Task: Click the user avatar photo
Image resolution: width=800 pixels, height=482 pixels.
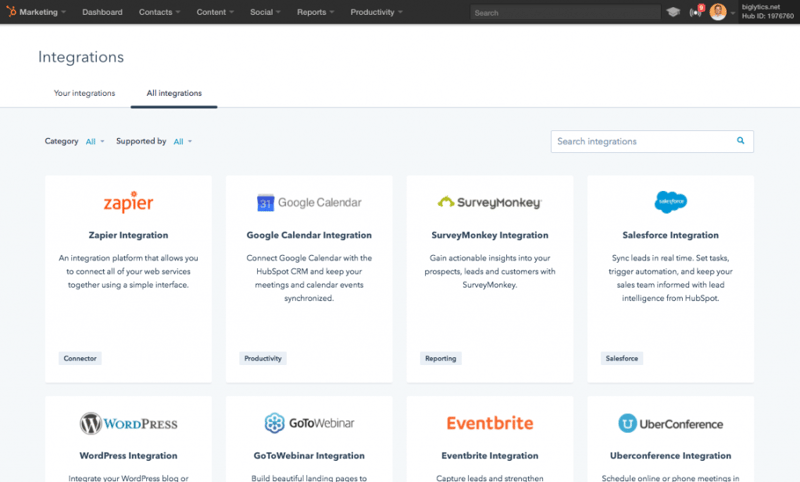Action: tap(718, 12)
